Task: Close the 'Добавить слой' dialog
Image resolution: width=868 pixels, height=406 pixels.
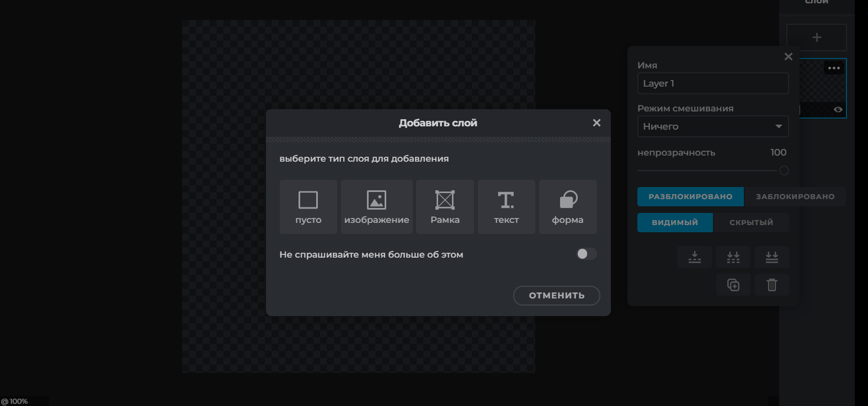Action: (x=597, y=123)
